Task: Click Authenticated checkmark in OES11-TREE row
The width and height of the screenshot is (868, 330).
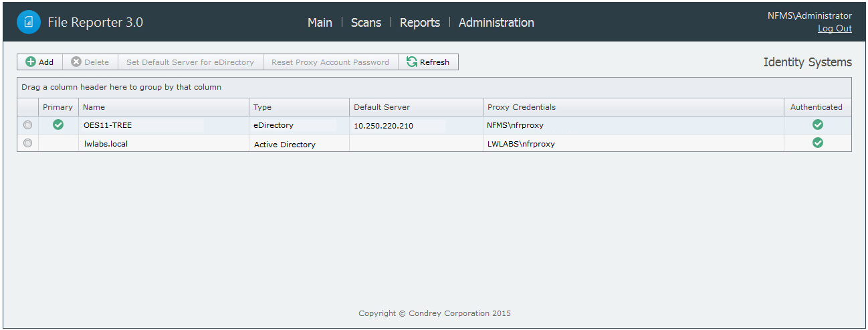Action: coord(817,125)
